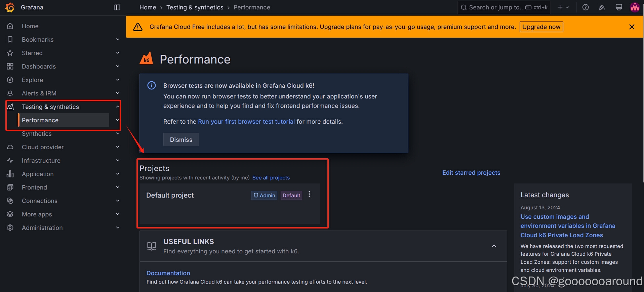Image resolution: width=644 pixels, height=292 pixels.
Task: Click the Connections icon in sidebar
Action: coord(10,201)
